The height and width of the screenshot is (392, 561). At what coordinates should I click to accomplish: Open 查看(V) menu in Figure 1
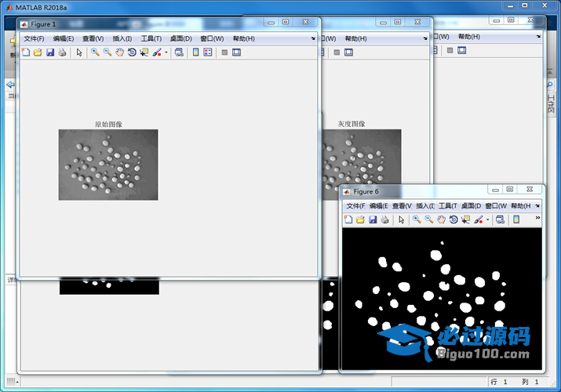tap(93, 38)
